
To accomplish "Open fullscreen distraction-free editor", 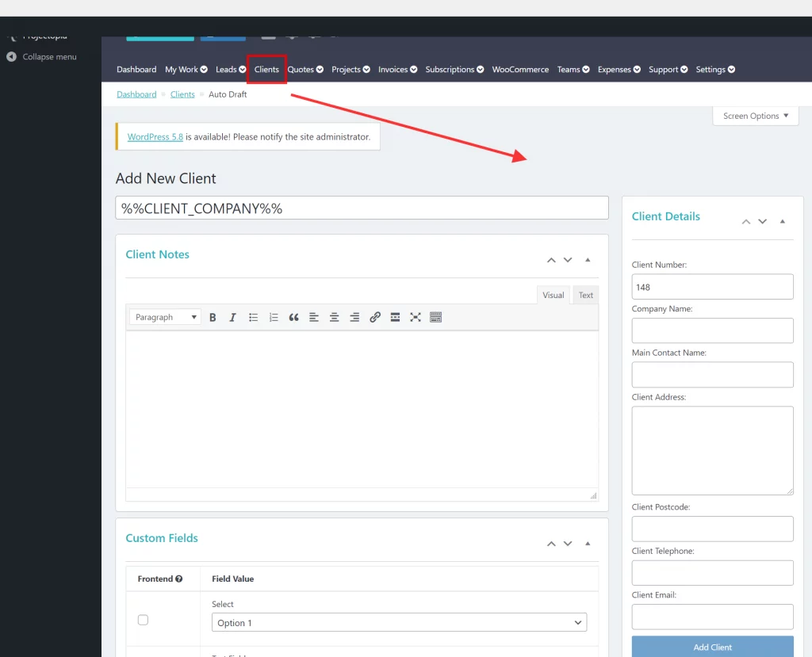I will (x=416, y=317).
